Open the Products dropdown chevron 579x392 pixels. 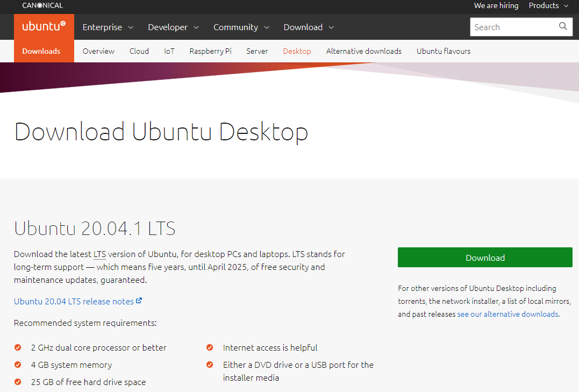[566, 6]
